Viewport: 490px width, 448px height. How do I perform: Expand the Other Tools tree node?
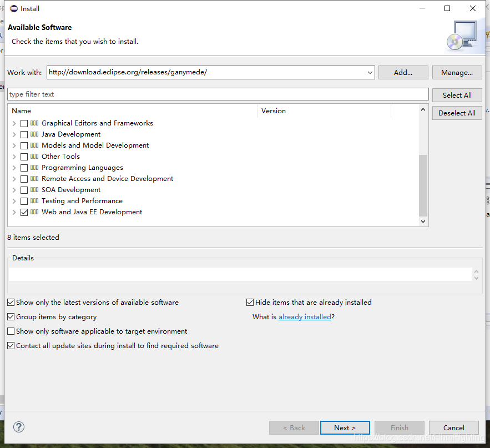[x=14, y=157]
